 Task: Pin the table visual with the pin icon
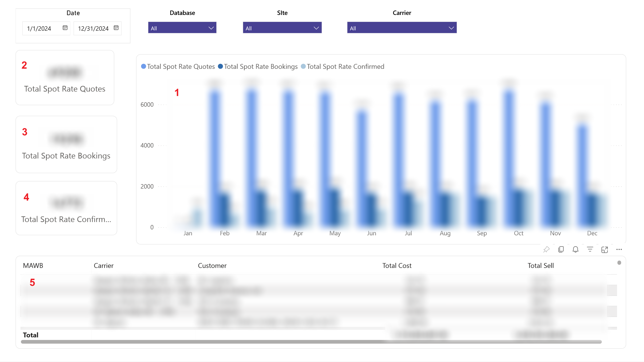[x=546, y=249]
